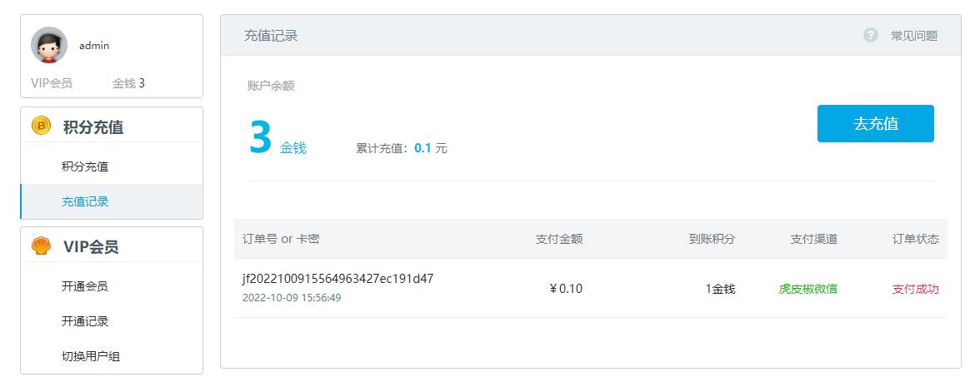Go to 开通记录 in the sidebar
This screenshot has height=392, width=980.
[85, 321]
